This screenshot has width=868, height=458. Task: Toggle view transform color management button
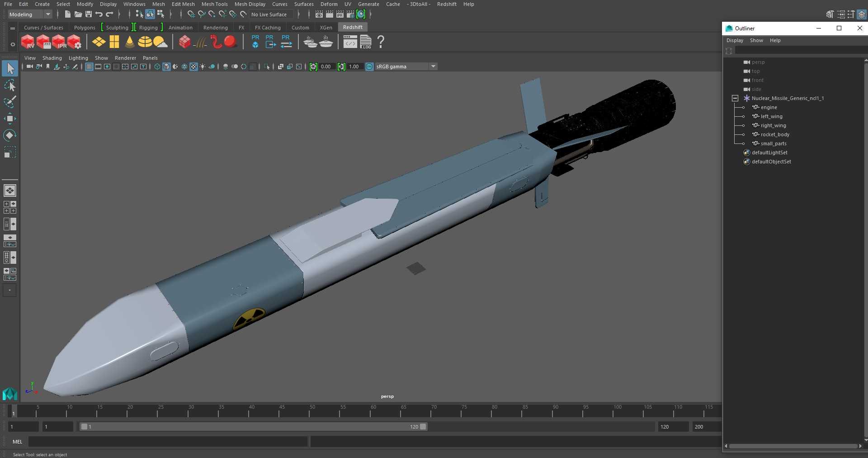click(369, 67)
